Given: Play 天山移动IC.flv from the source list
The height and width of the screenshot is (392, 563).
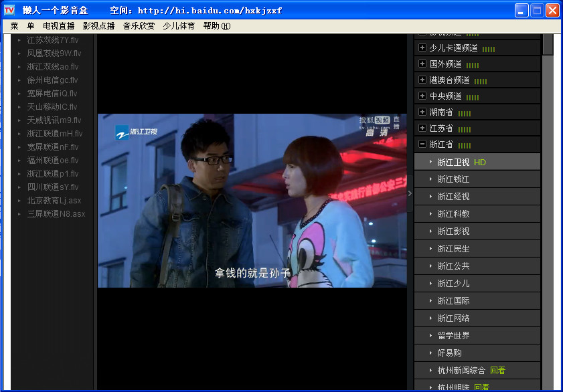Looking at the screenshot, I should (x=52, y=106).
